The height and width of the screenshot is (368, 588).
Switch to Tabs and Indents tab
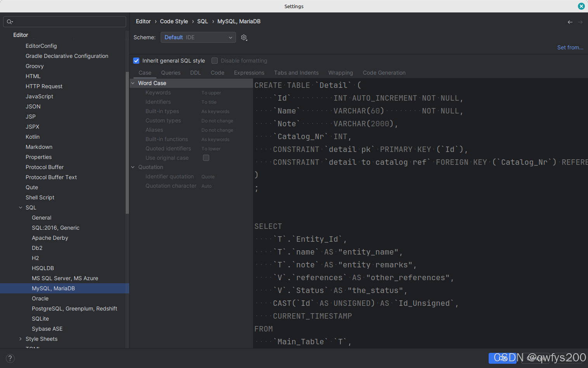pos(296,73)
